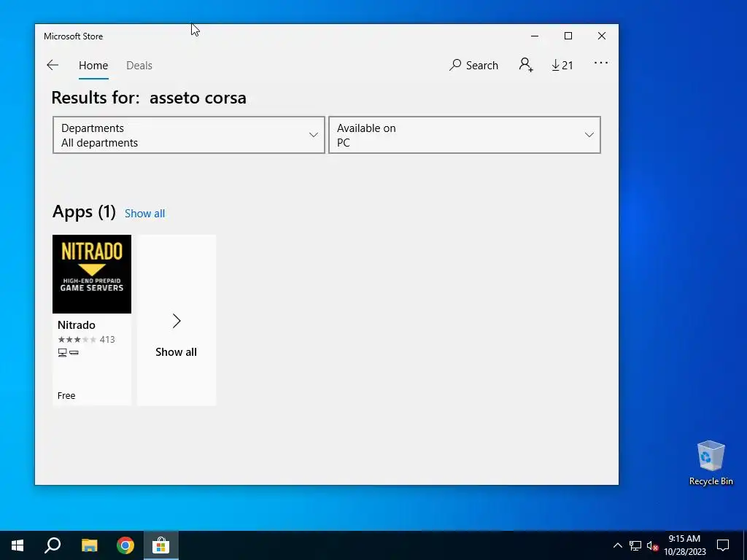Select the Recycle Bin desktop icon

tap(711, 463)
